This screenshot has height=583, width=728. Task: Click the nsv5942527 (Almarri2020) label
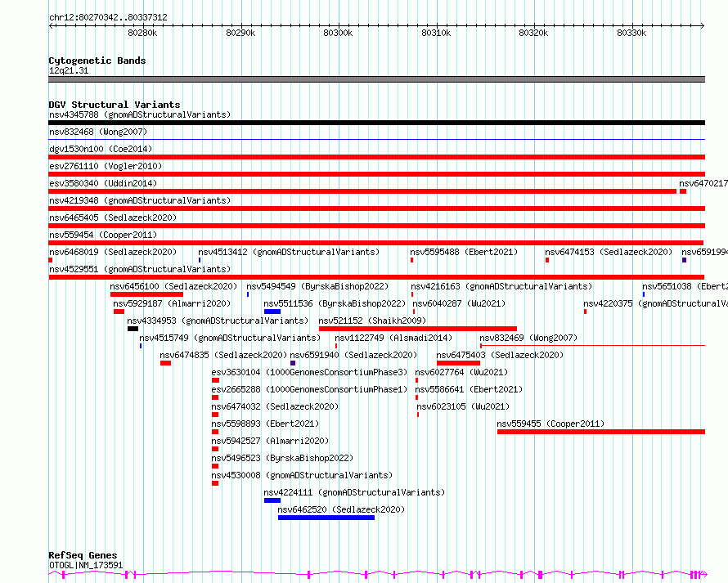pos(270,441)
